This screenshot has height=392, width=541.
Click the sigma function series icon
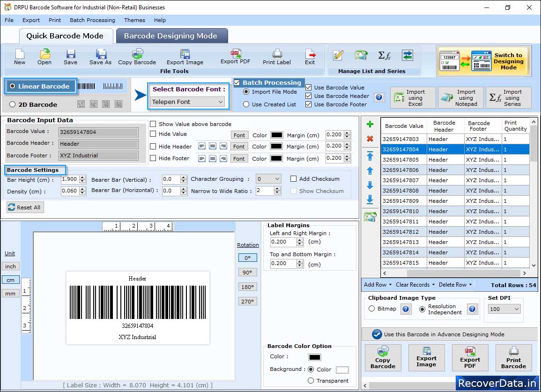tap(385, 55)
